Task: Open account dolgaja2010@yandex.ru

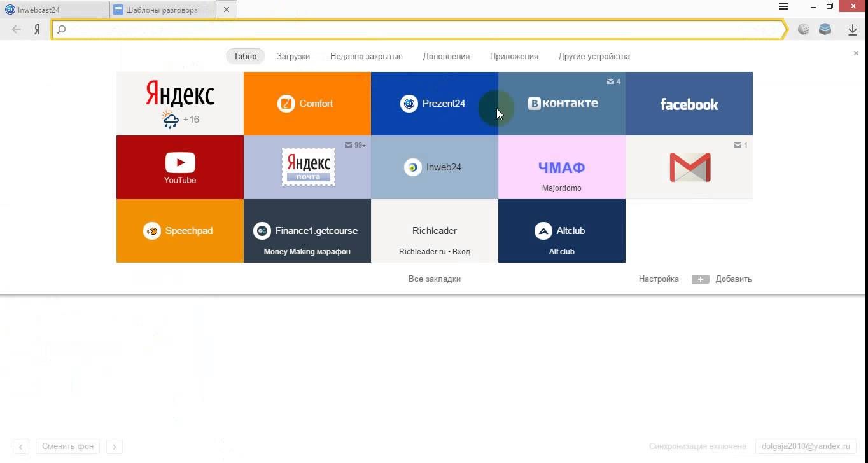Action: [x=806, y=446]
